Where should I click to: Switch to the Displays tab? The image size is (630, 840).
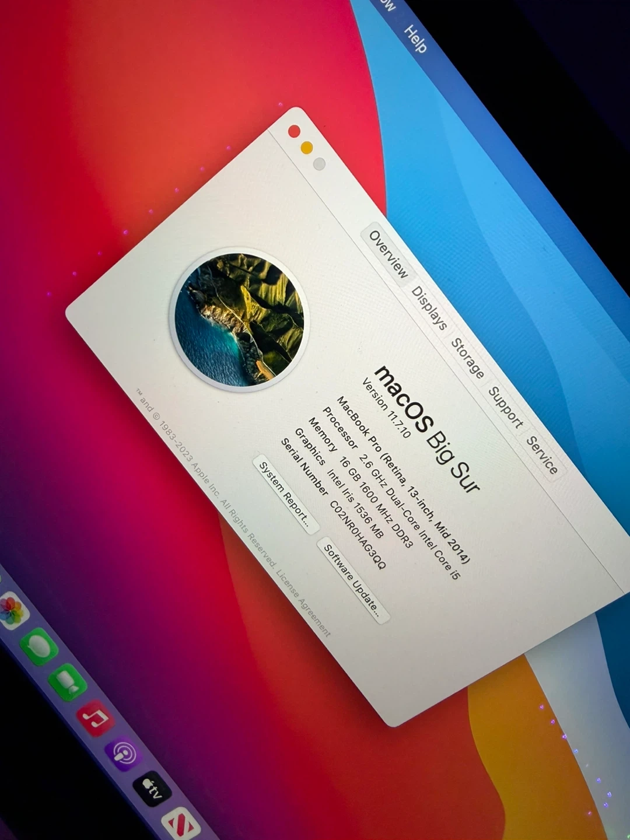[x=429, y=307]
